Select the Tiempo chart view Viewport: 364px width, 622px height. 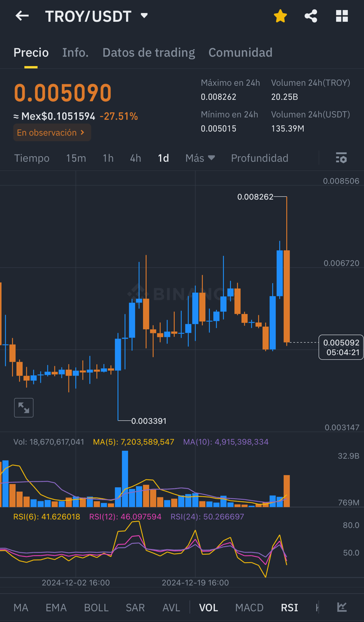pyautogui.click(x=32, y=158)
